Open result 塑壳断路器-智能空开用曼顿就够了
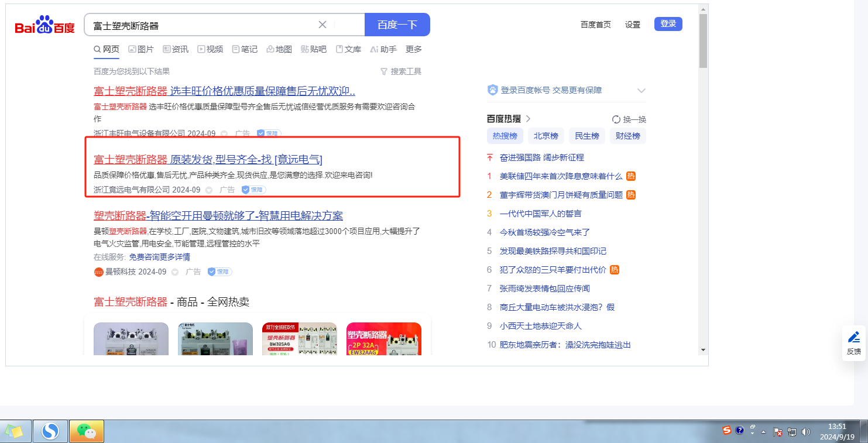Viewport: 868px width, 443px height. tap(218, 215)
